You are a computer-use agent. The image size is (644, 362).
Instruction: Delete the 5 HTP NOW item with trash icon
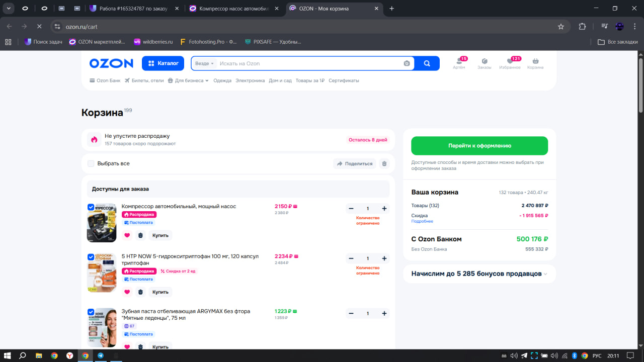140,292
